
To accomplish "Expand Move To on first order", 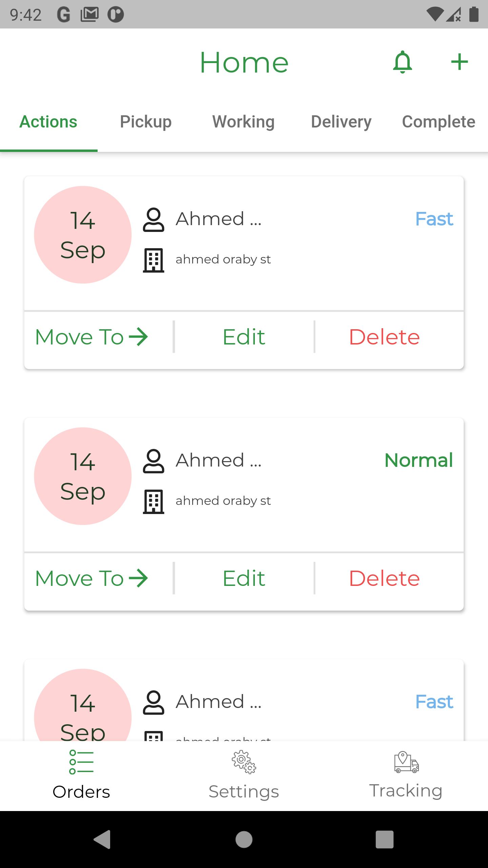I will click(92, 337).
